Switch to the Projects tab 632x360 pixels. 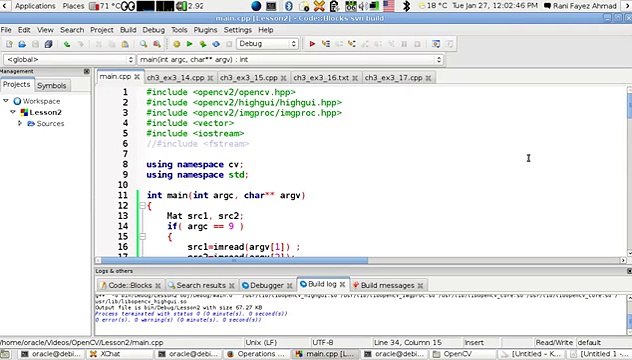[17, 84]
